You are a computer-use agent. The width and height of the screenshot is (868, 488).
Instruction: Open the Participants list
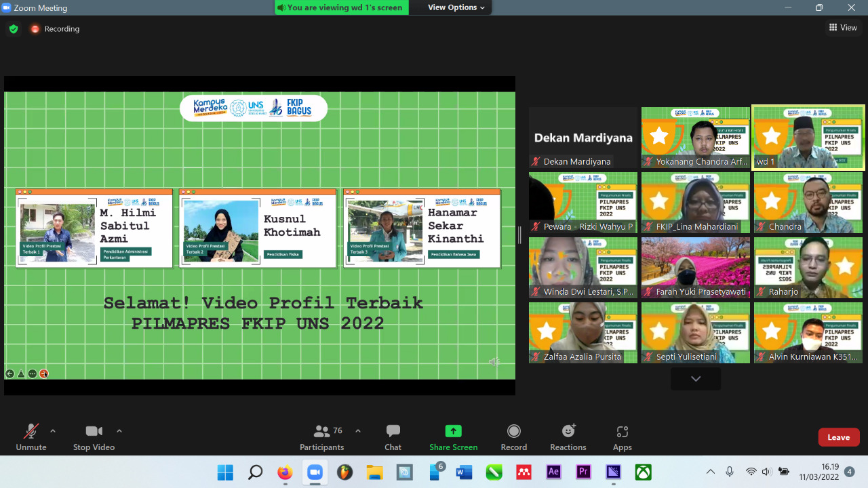tap(322, 437)
